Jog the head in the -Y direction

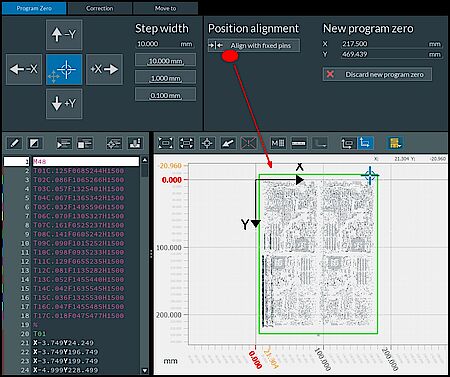tap(64, 34)
